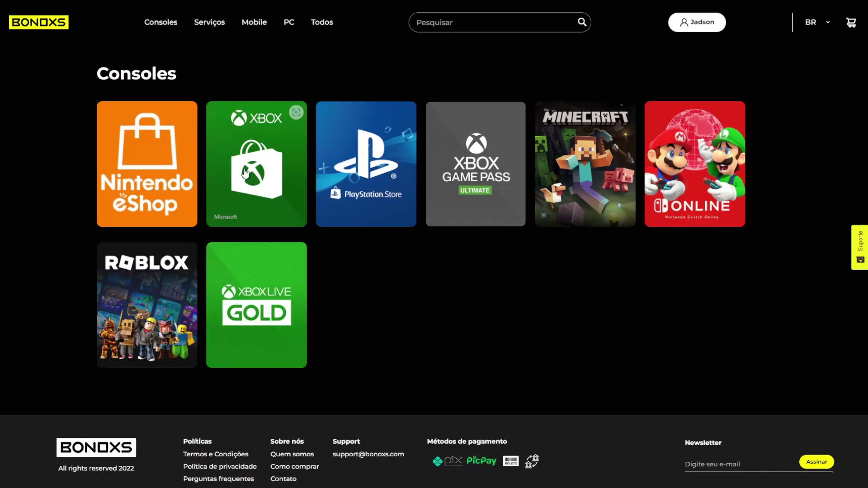Click the bank transfer payment icon
This screenshot has width=868, height=488.
(532, 461)
